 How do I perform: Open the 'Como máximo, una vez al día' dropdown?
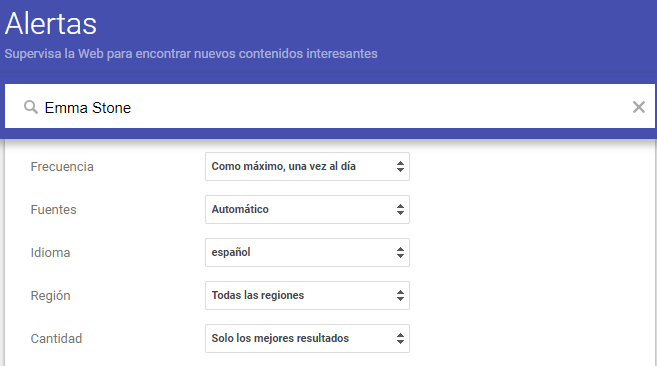click(x=307, y=166)
